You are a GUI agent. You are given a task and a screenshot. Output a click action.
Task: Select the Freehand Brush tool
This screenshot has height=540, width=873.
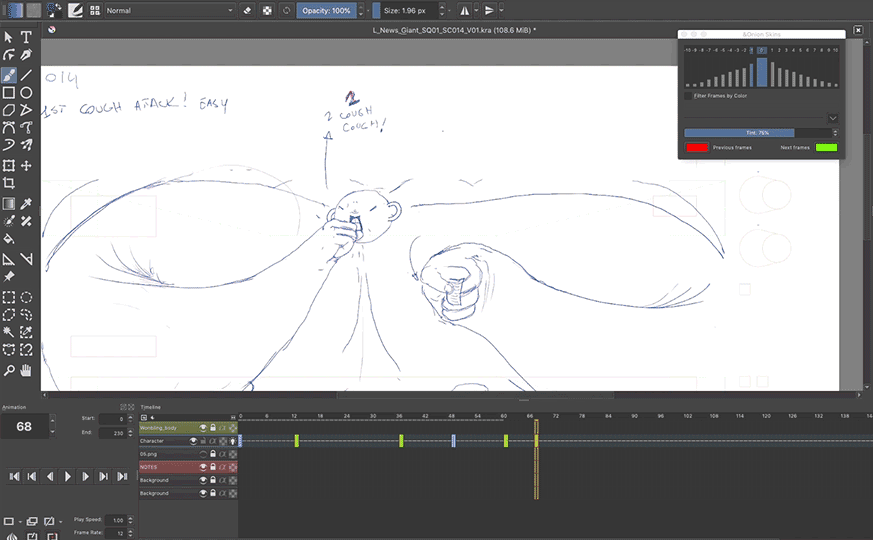tap(9, 74)
